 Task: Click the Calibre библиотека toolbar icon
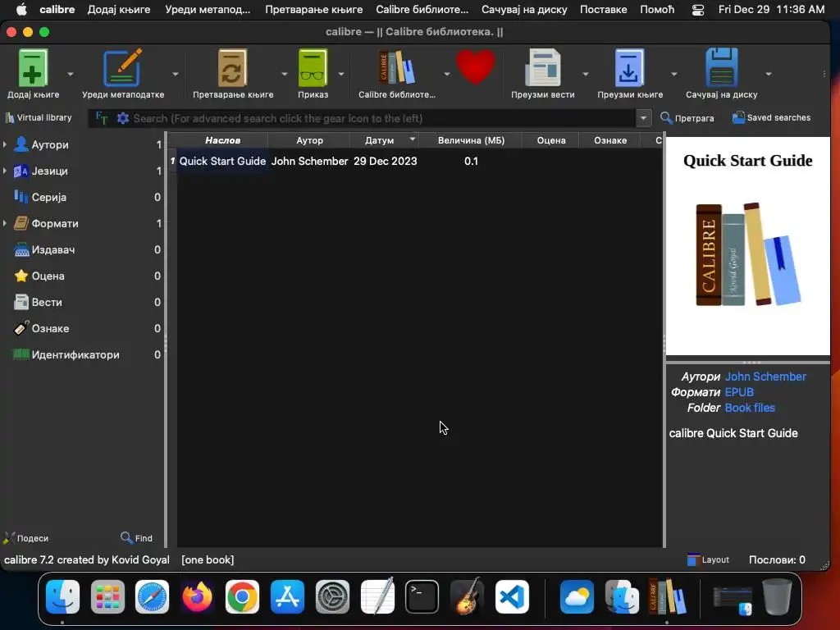pyautogui.click(x=396, y=67)
